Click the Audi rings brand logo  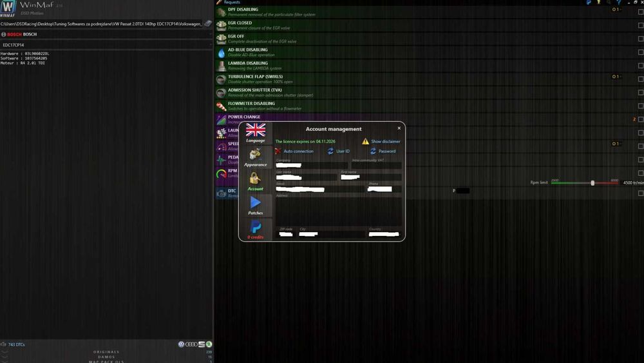191,344
